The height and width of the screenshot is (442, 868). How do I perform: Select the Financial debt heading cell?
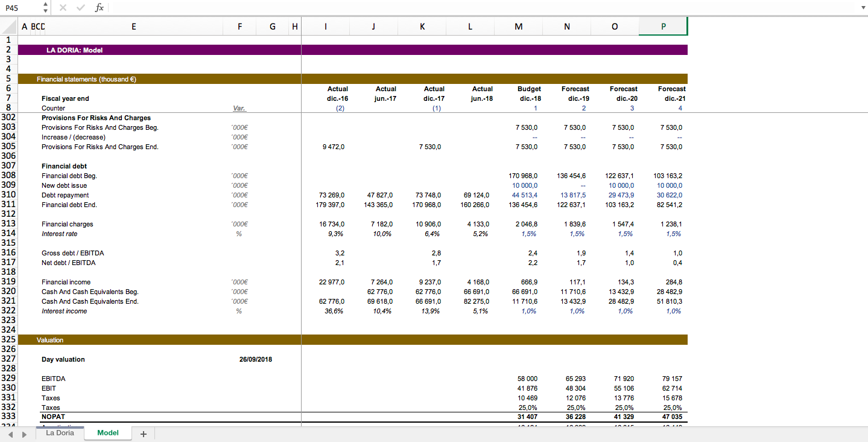click(64, 166)
